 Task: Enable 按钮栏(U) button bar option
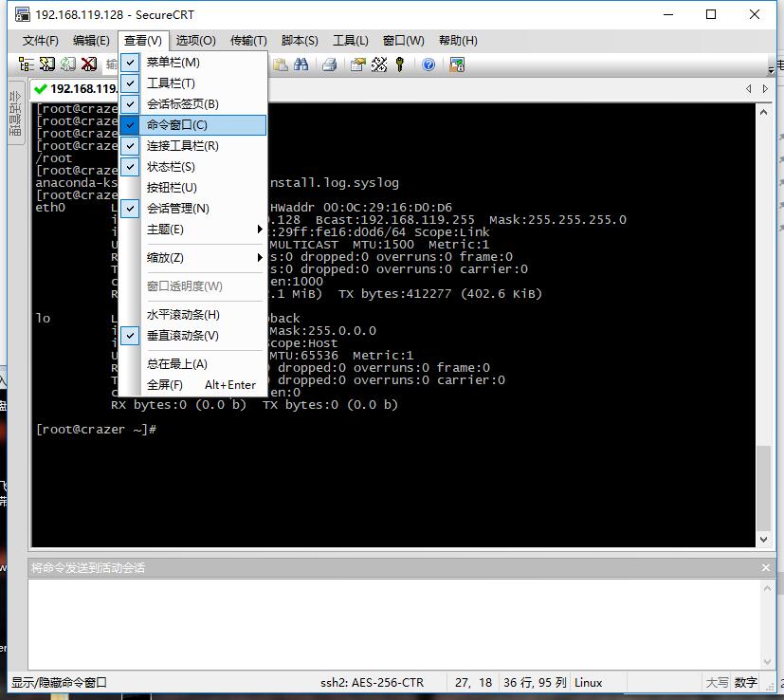pyautogui.click(x=192, y=188)
